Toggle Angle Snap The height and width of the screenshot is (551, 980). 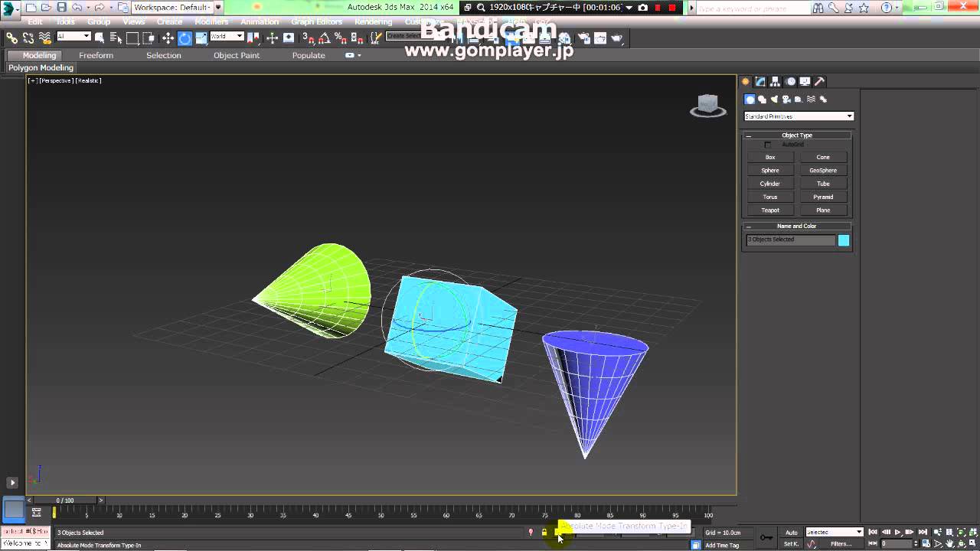(325, 37)
